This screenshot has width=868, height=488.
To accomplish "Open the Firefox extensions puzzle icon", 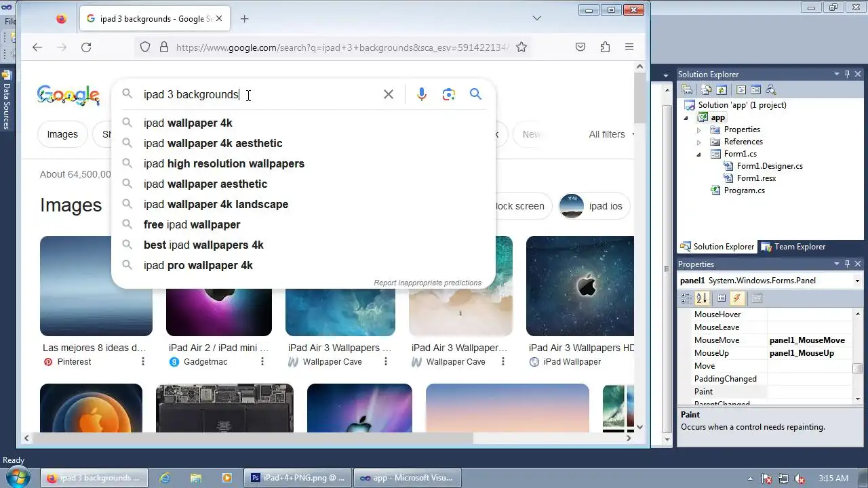I will click(605, 47).
